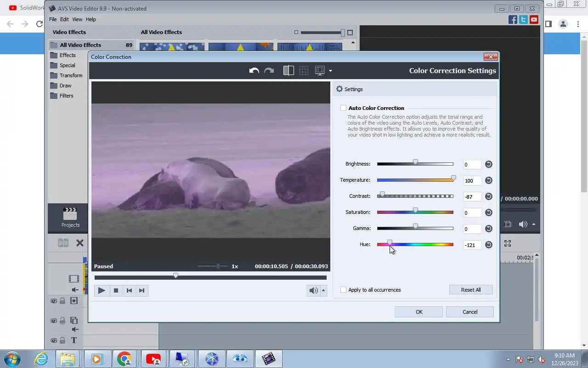
Task: Click the Brightness value field
Action: point(472,165)
